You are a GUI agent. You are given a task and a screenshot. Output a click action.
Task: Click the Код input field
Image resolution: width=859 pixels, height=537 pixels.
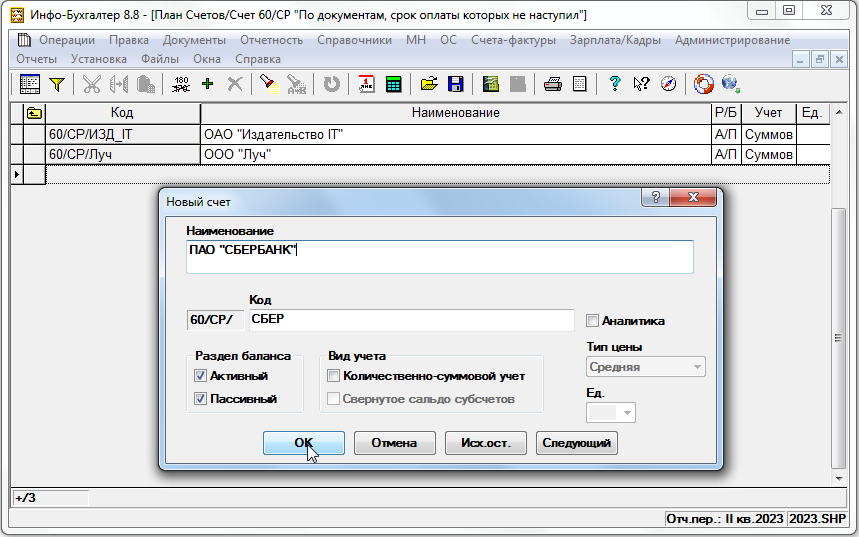(x=410, y=320)
